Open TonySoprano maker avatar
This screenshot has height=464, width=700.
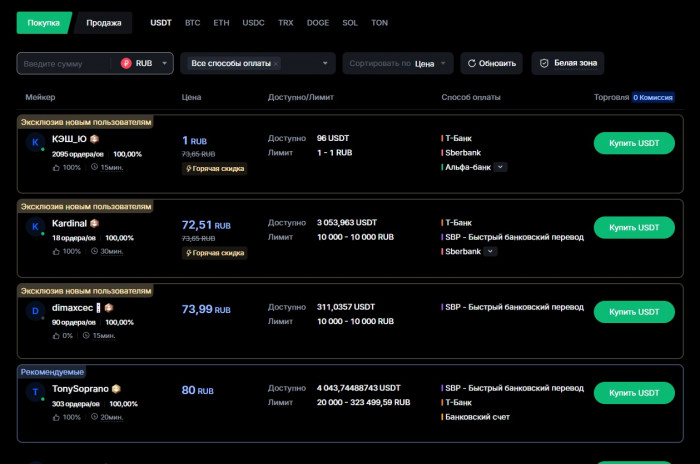pyautogui.click(x=35, y=392)
